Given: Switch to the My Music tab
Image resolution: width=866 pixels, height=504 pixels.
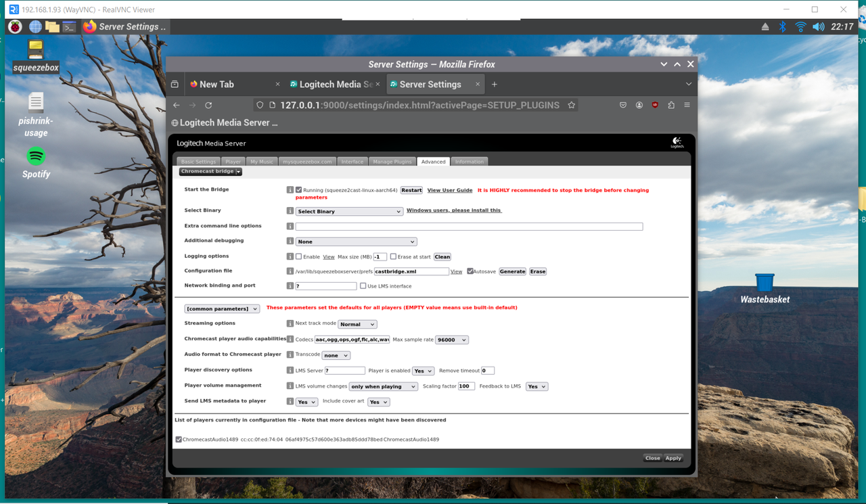Looking at the screenshot, I should coord(262,162).
